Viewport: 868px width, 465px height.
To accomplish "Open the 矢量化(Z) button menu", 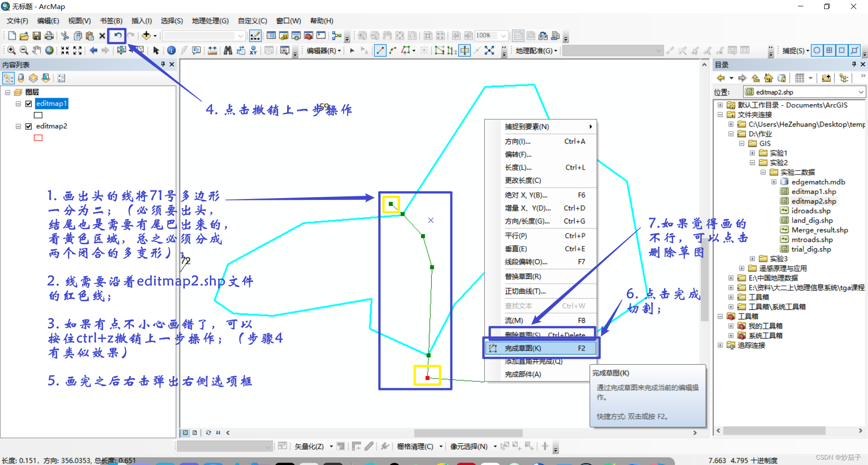I will (x=314, y=446).
